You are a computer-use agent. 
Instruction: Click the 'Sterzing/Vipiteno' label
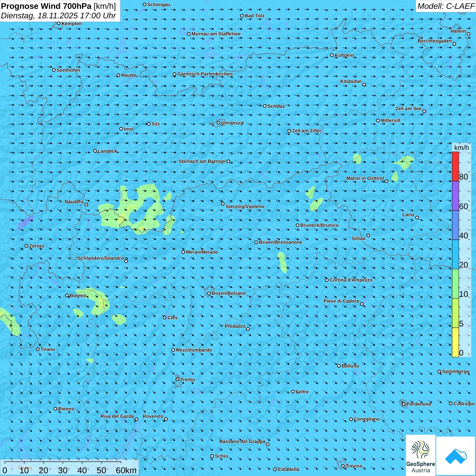245,206
